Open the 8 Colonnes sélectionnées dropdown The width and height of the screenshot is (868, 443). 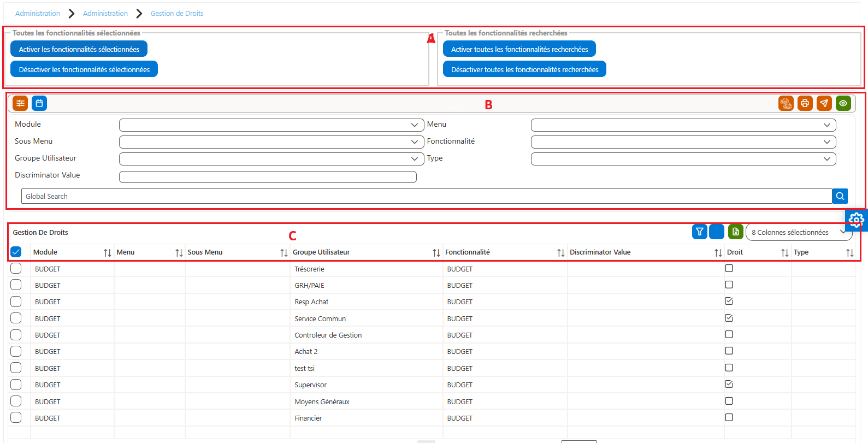(x=799, y=232)
